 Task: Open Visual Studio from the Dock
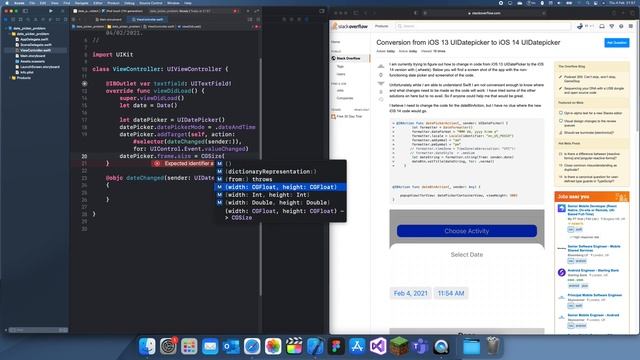tap(378, 347)
